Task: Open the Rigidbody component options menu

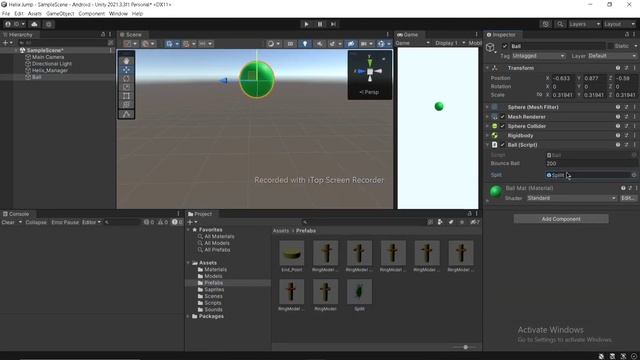Action: pyautogui.click(x=635, y=136)
